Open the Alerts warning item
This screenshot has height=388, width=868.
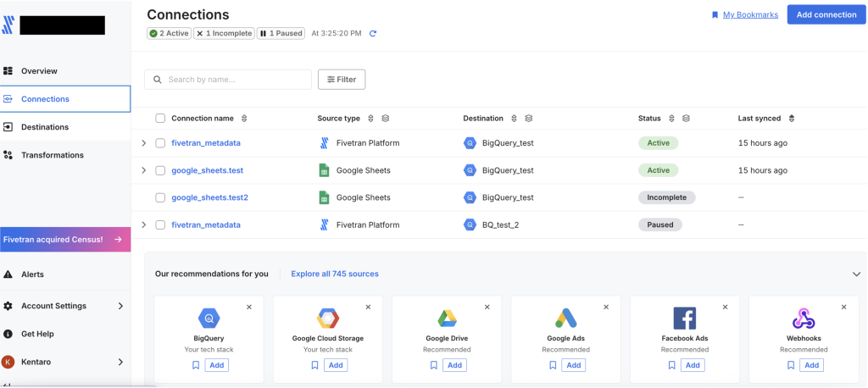pyautogui.click(x=32, y=274)
